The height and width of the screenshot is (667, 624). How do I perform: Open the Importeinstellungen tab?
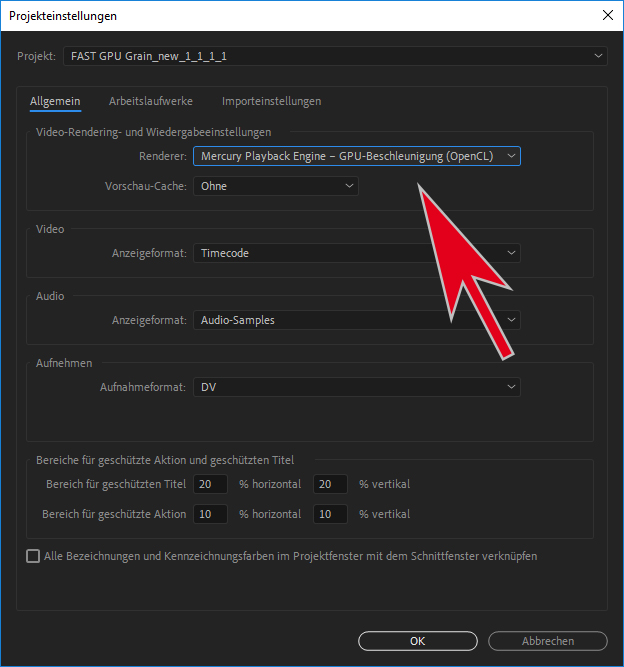point(271,101)
